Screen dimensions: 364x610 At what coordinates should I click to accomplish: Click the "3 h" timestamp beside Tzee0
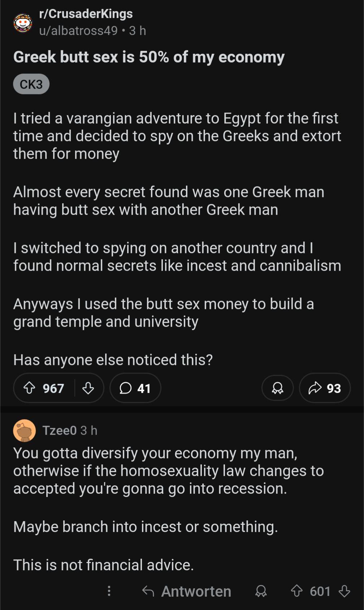[x=89, y=430]
